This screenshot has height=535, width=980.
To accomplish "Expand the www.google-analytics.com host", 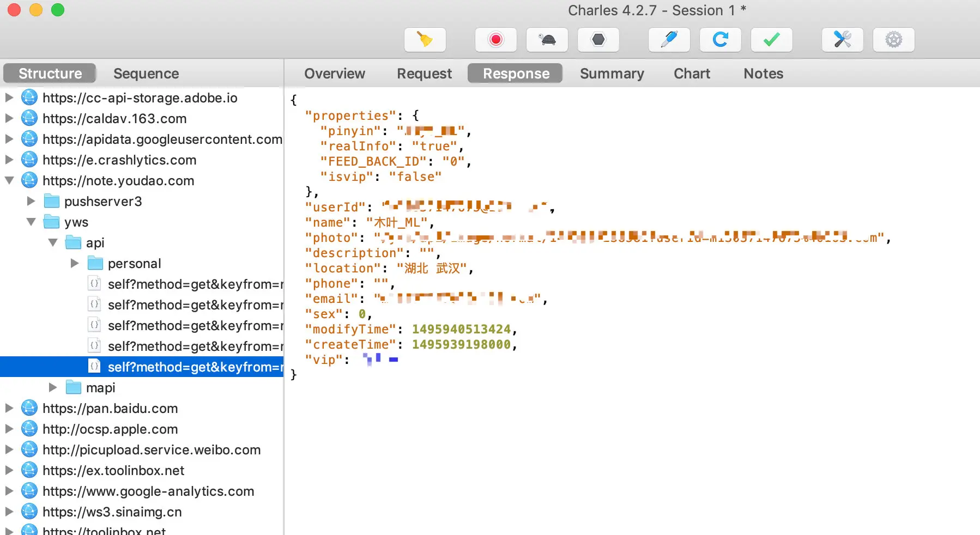I will tap(9, 491).
